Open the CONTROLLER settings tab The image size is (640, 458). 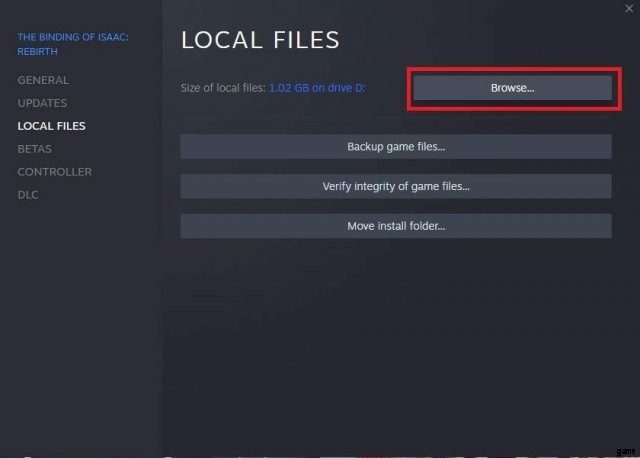(54, 172)
